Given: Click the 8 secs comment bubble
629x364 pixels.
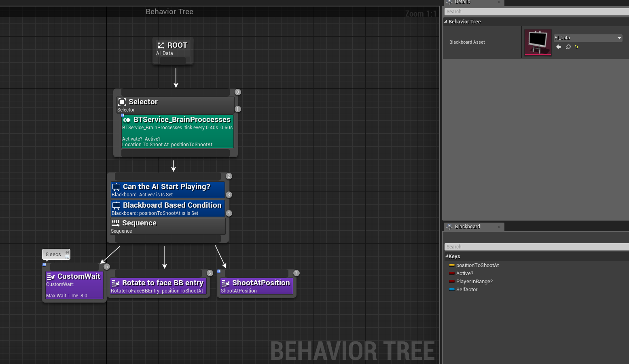Looking at the screenshot, I should pyautogui.click(x=54, y=254).
